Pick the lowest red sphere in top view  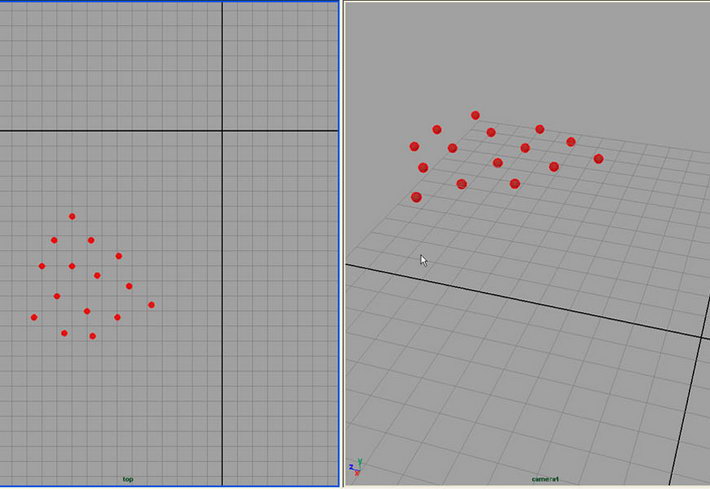click(92, 336)
